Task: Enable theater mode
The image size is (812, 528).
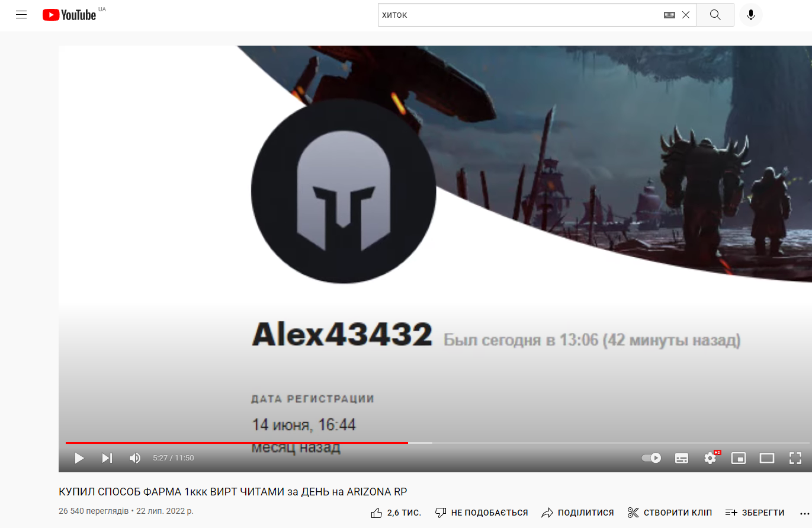Action: click(x=767, y=458)
